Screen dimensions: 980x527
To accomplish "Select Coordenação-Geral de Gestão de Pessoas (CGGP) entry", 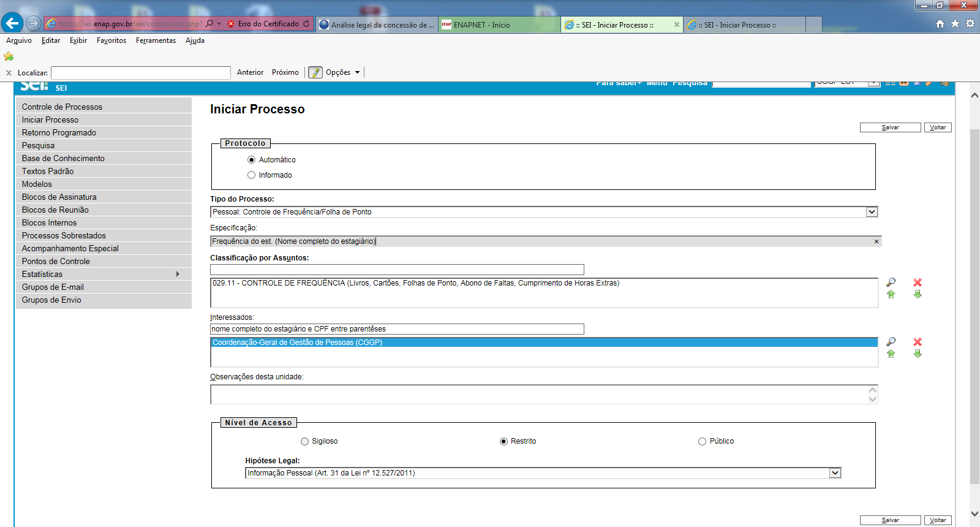I will tap(544, 343).
